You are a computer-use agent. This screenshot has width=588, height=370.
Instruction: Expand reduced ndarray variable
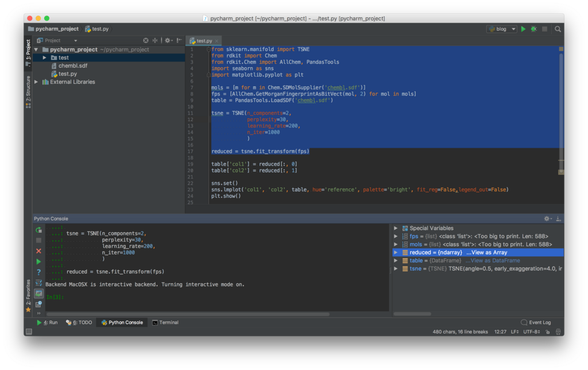396,253
